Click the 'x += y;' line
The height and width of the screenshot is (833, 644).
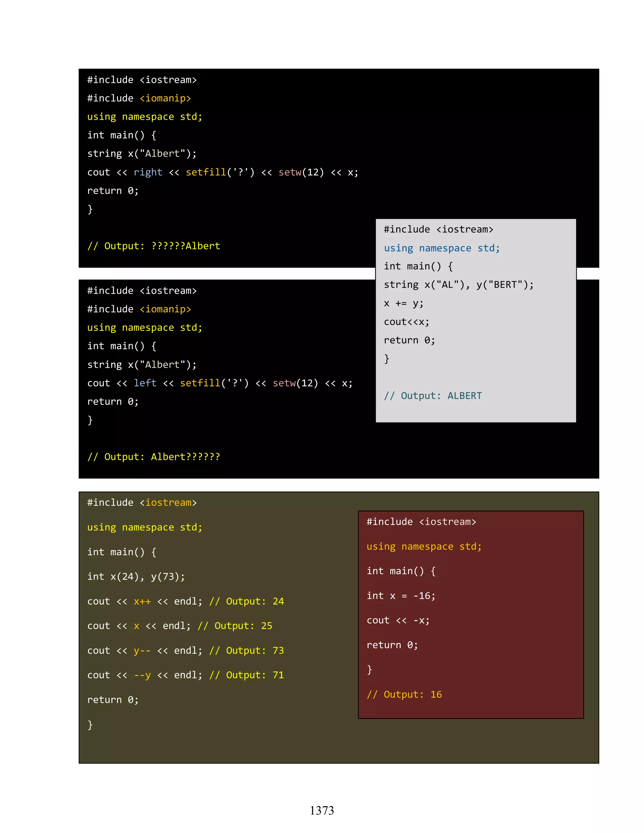point(404,304)
